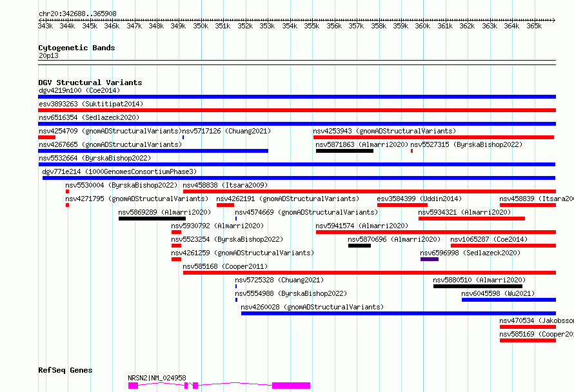Viewport: 574px width, 392px height.
Task: Click the nsv458838 (Itsara2009) label
Action: tap(225, 185)
